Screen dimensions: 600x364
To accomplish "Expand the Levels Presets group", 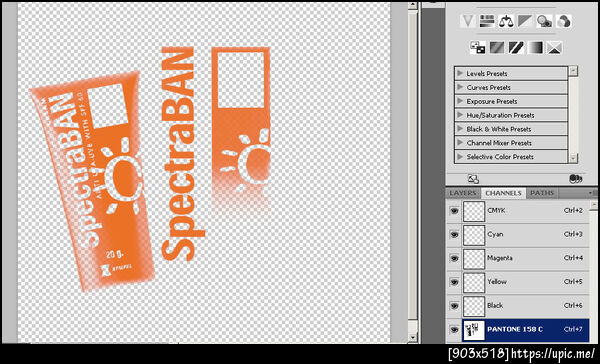I will pos(460,73).
